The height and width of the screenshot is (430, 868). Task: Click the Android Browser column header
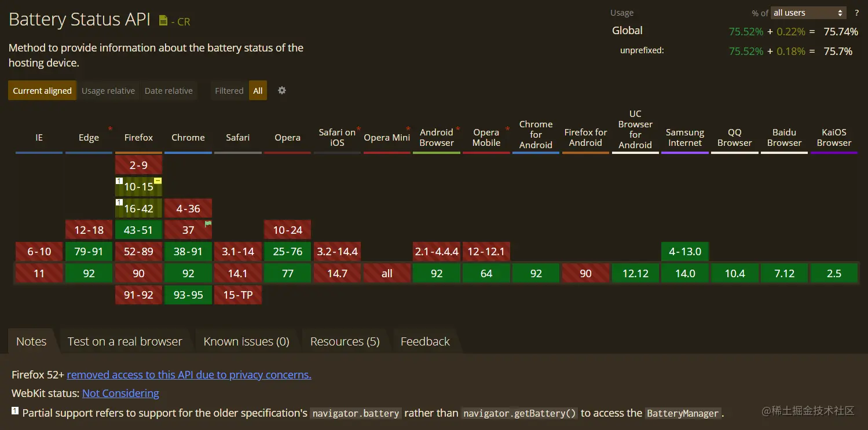pyautogui.click(x=437, y=137)
